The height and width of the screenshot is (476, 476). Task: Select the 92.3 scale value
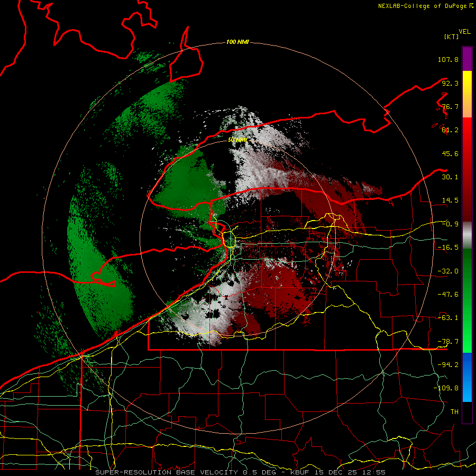(x=450, y=83)
